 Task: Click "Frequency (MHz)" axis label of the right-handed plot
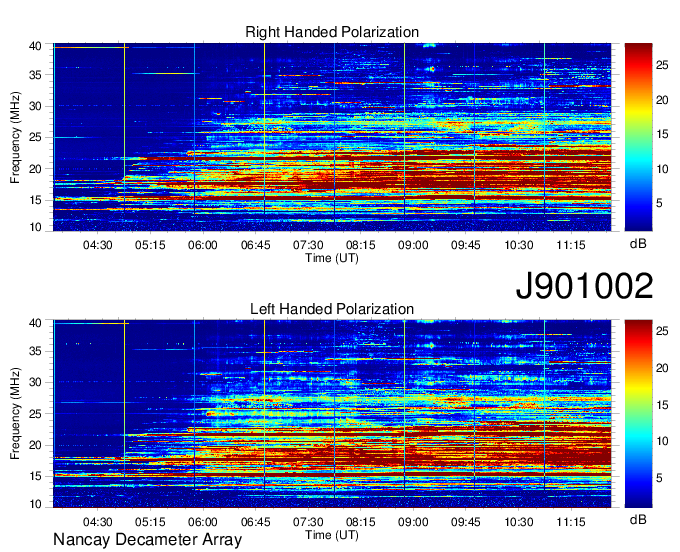coord(15,137)
